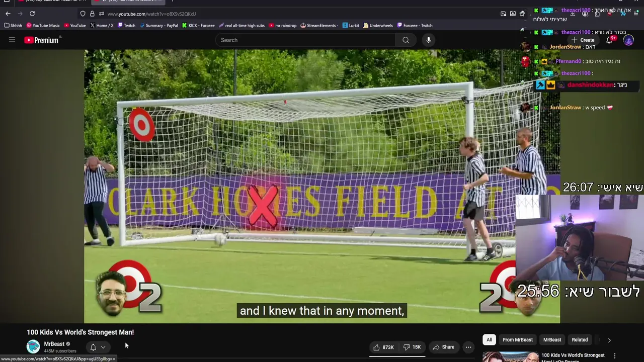Open site permissions icon in address bar
The height and width of the screenshot is (362, 644).
[101, 14]
